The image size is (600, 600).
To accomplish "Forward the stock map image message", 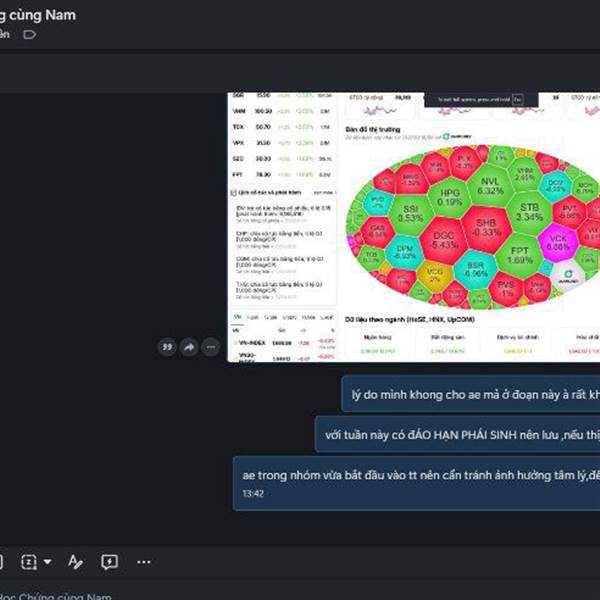I will click(189, 347).
